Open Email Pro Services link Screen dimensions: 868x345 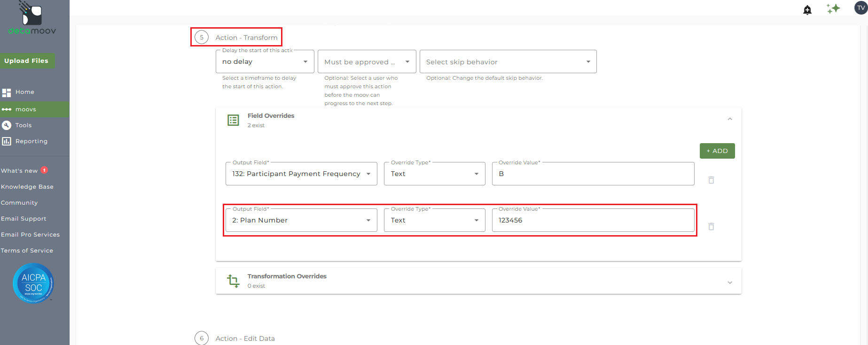(x=31, y=235)
